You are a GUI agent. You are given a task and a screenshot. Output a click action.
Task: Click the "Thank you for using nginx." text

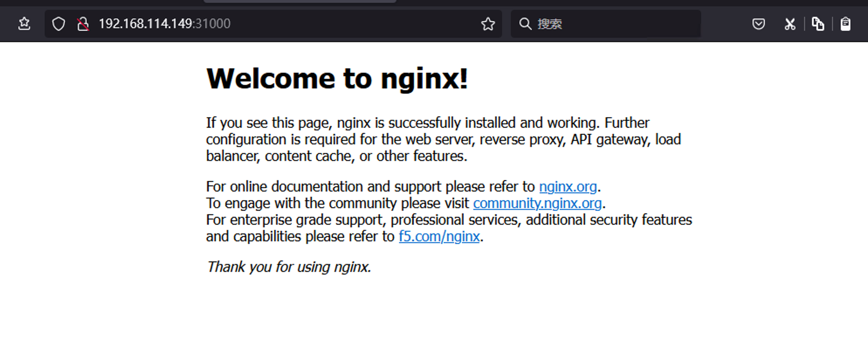point(289,267)
